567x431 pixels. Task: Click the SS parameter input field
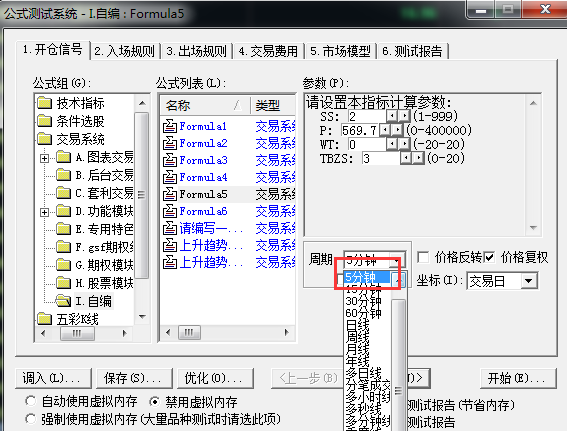[x=367, y=116]
